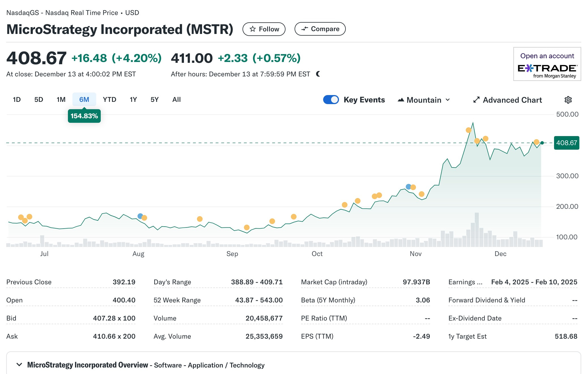Open the Mountain chart type dropdown
588x374 pixels.
tap(424, 100)
